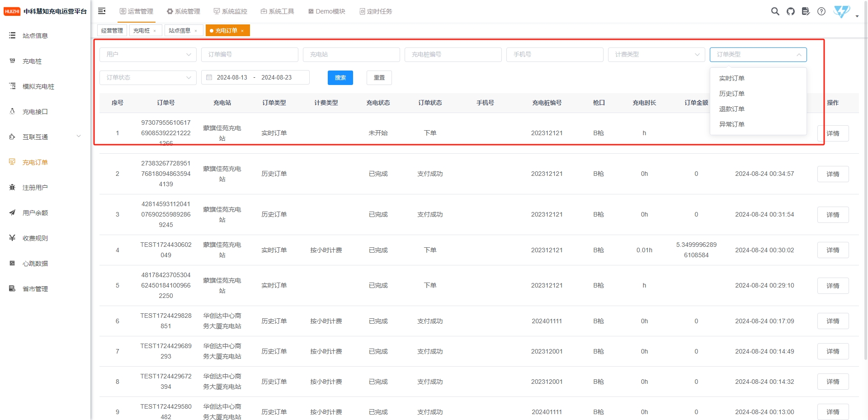Open the 系统工具 top menu

click(x=277, y=11)
